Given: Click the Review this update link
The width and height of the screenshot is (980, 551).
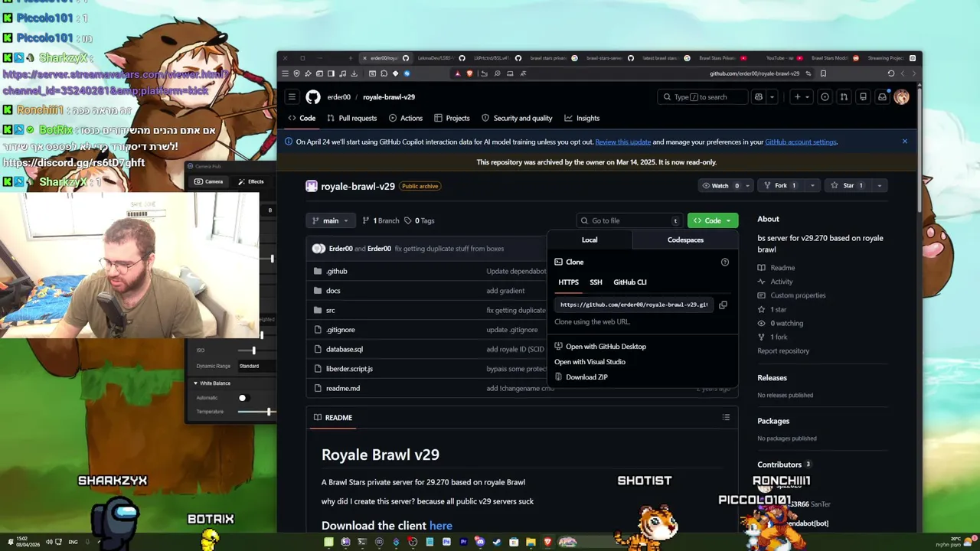Looking at the screenshot, I should 623,142.
